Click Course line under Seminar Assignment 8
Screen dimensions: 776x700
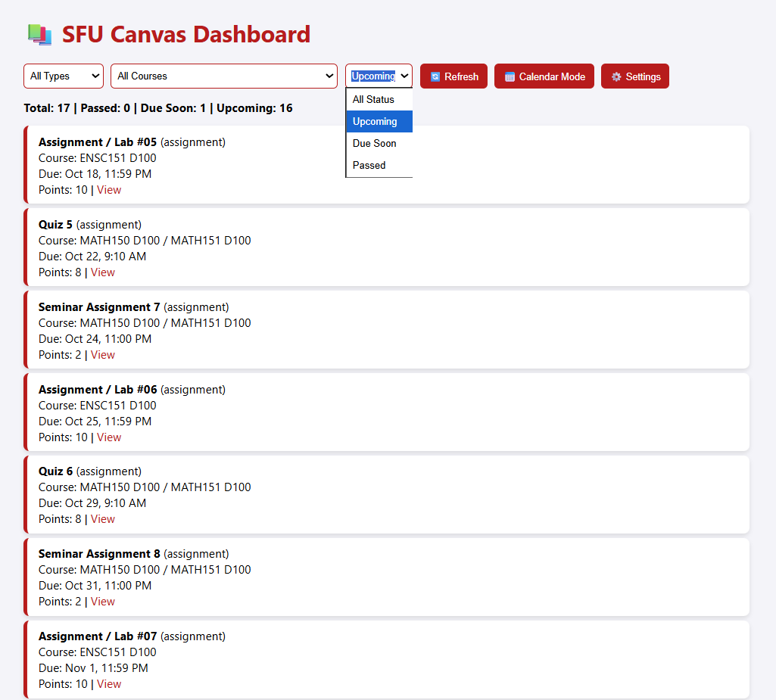[x=145, y=570]
